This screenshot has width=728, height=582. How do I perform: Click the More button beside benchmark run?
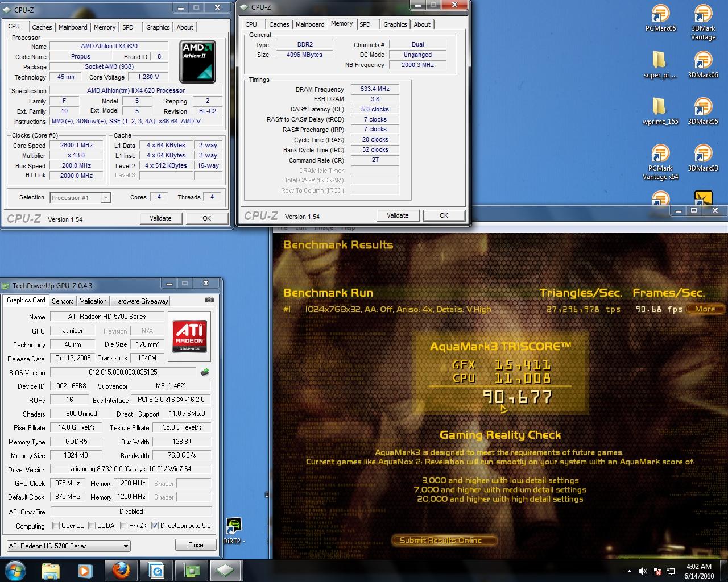705,309
